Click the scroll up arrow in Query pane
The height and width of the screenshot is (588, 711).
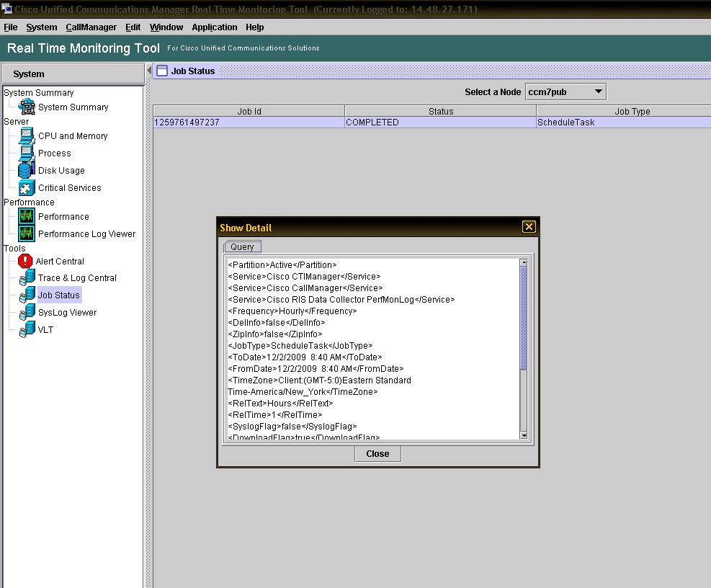click(524, 263)
